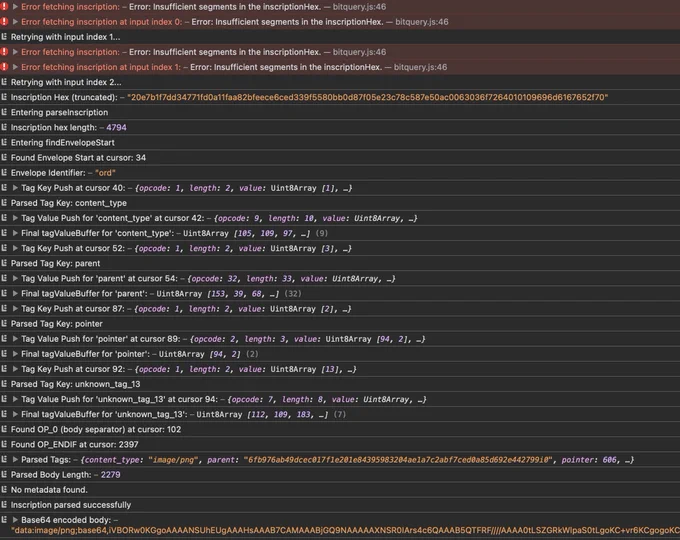Expand 'Tag Key Push at cursor 40' object

pyautogui.click(x=15, y=187)
